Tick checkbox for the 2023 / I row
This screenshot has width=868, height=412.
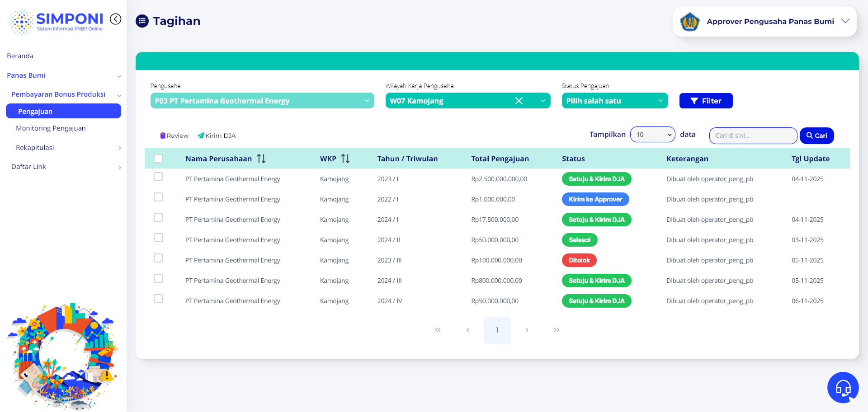click(158, 177)
